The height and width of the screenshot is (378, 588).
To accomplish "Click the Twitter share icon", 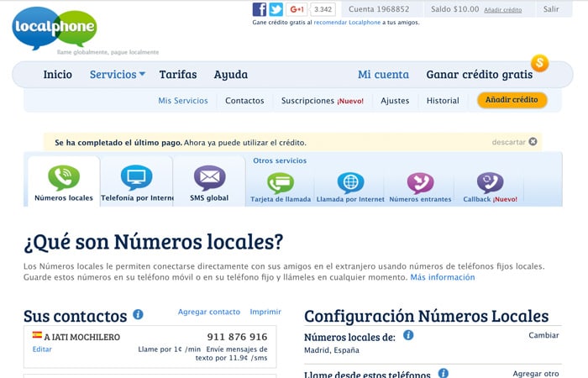I will click(x=276, y=9).
